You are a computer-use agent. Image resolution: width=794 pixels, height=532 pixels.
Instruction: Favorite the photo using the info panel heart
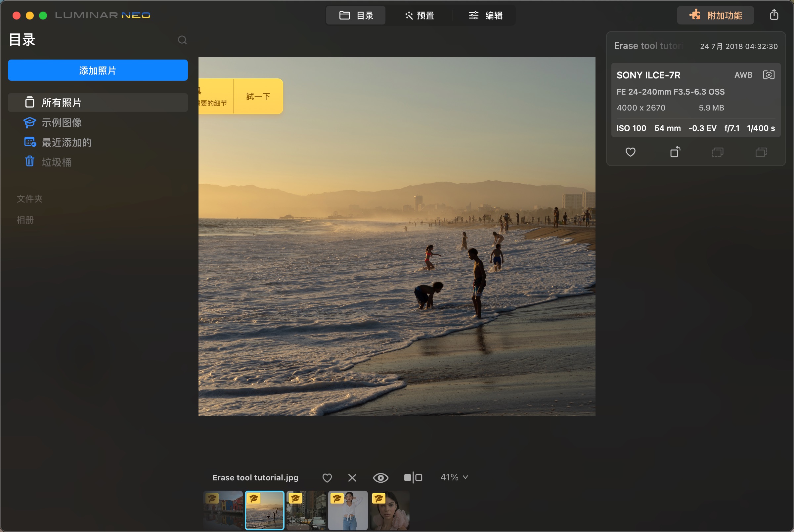coord(630,152)
